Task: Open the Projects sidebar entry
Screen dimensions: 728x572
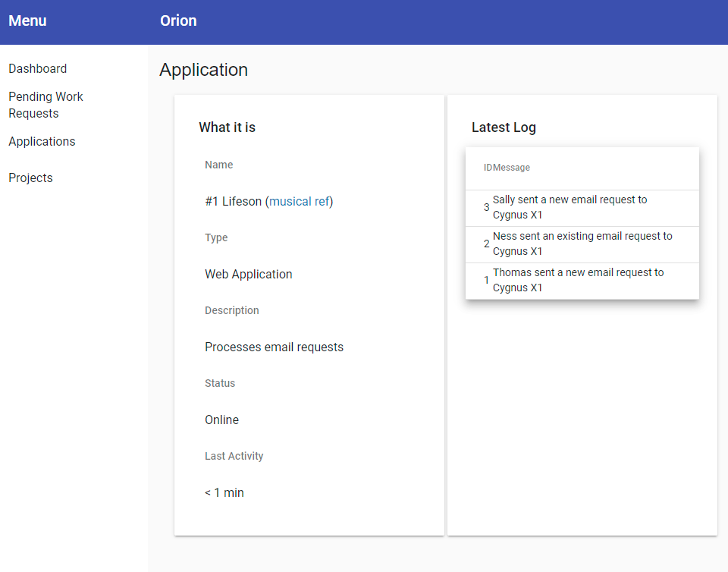Action: pyautogui.click(x=30, y=178)
